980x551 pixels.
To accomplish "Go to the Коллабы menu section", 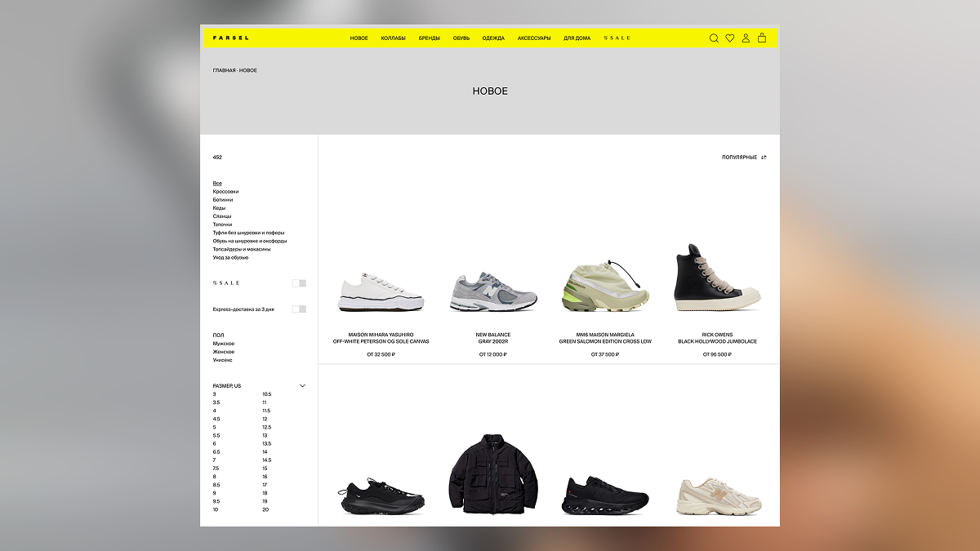I will pos(393,38).
